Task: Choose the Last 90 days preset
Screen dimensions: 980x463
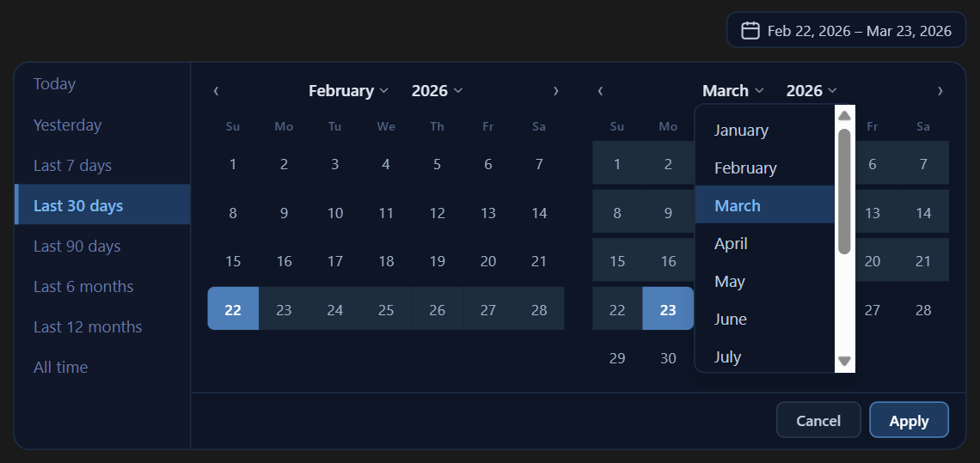Action: pyautogui.click(x=77, y=247)
